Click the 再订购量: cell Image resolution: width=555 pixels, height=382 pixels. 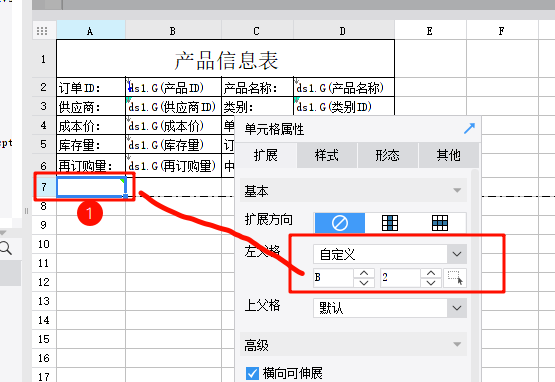91,165
